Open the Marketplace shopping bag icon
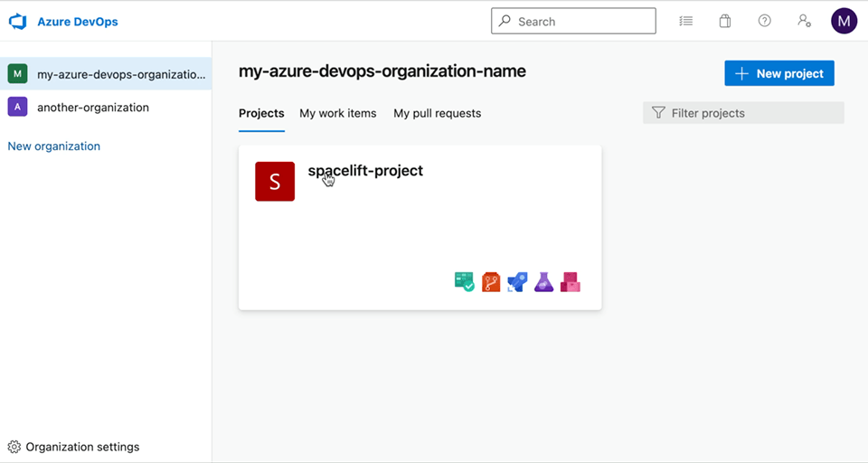The height and width of the screenshot is (463, 868). click(x=725, y=22)
